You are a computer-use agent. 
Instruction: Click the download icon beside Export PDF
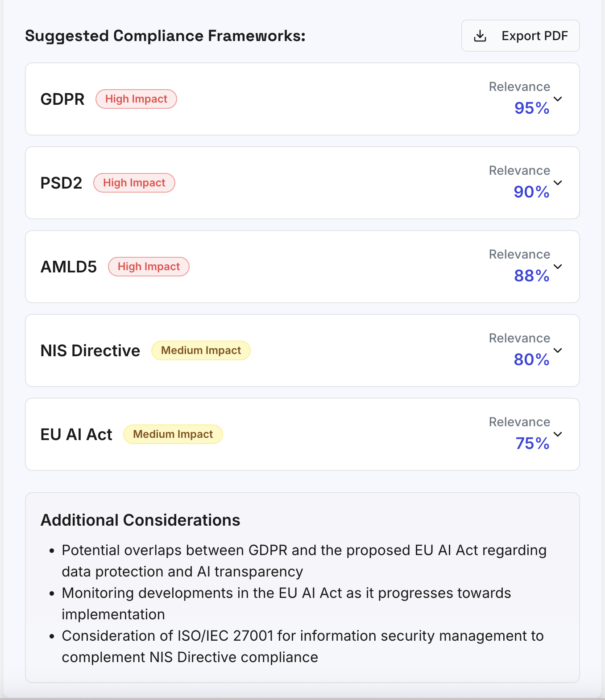pyautogui.click(x=480, y=36)
